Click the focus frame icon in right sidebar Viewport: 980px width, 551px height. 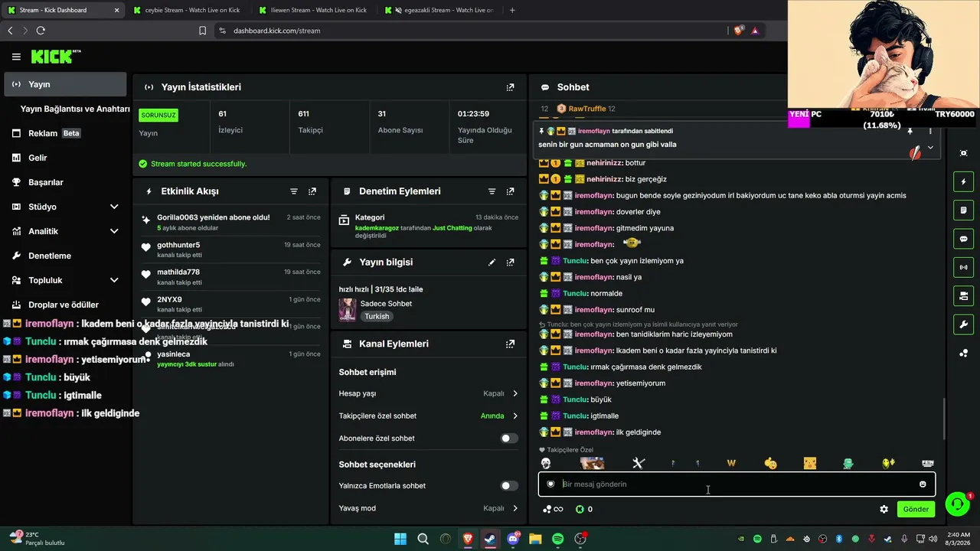click(x=964, y=153)
